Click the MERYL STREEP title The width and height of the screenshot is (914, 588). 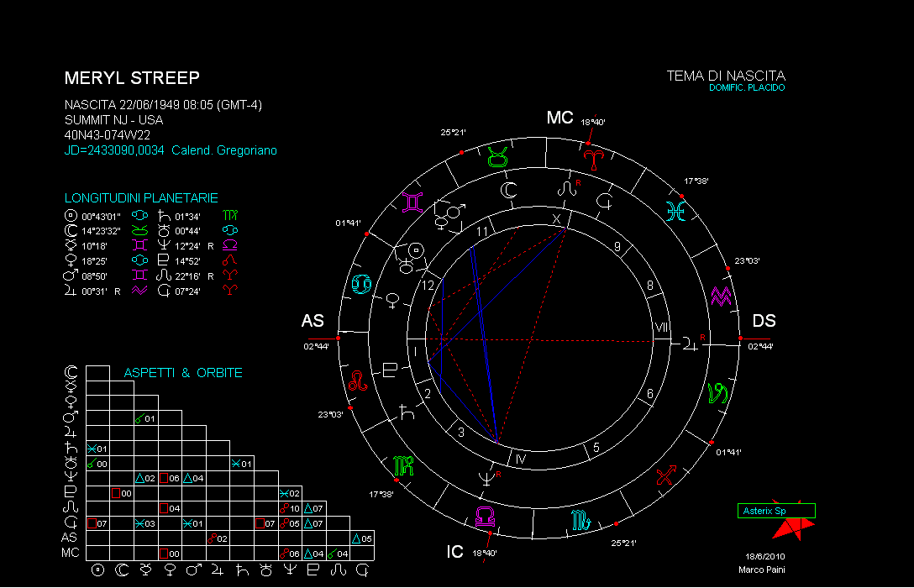click(133, 78)
